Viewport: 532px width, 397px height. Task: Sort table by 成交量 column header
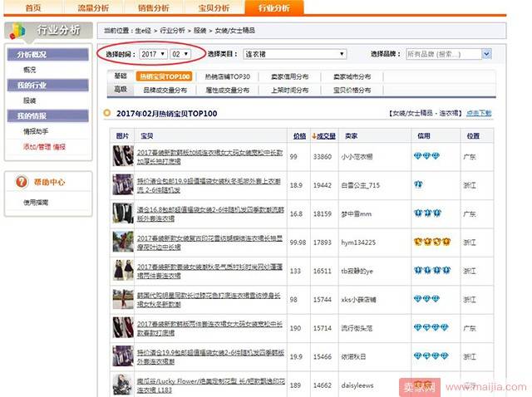coord(324,136)
